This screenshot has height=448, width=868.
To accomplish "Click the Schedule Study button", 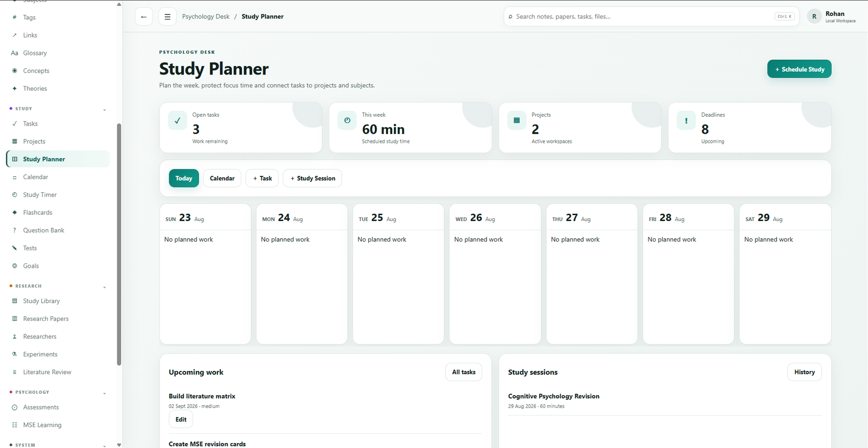I will point(799,69).
